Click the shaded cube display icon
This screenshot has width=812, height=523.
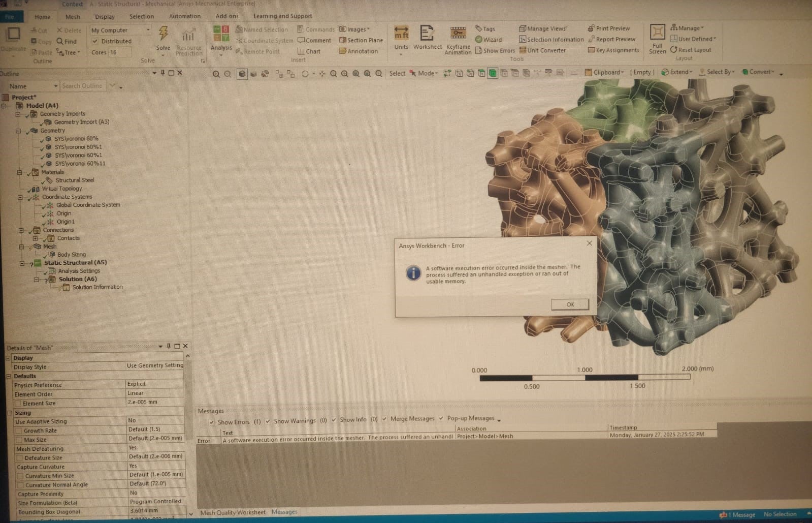coord(242,74)
